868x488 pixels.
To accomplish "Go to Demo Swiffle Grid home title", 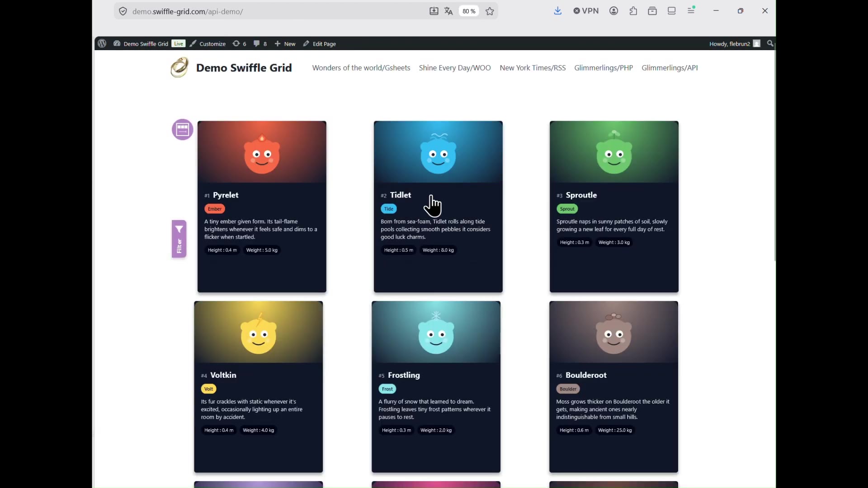I will click(244, 68).
